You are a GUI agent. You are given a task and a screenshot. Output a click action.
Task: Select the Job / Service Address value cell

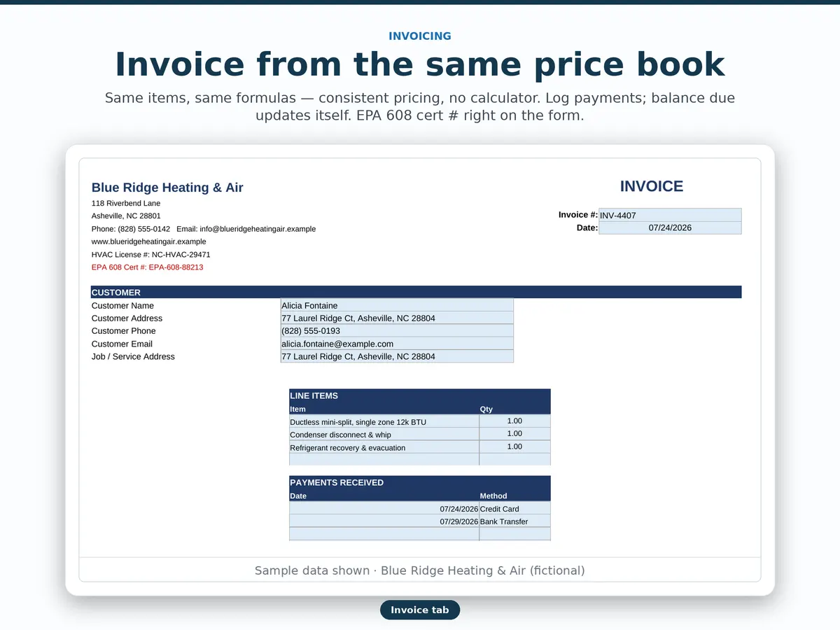click(x=397, y=356)
